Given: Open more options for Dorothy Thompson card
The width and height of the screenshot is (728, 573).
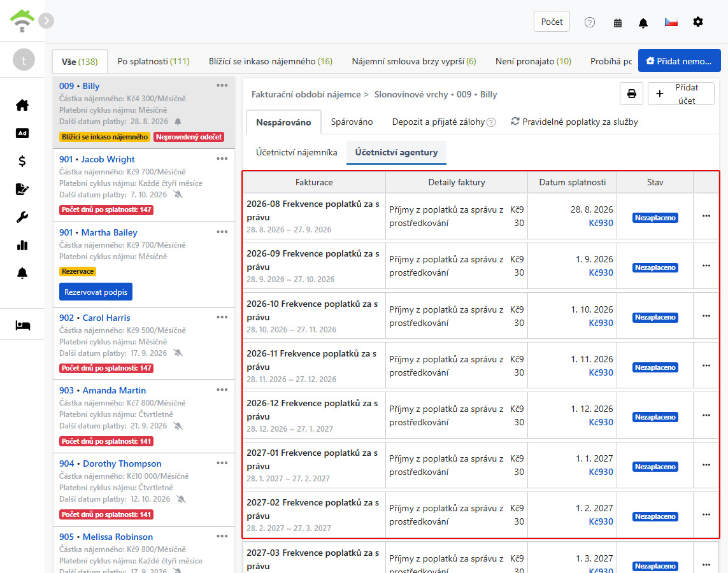Looking at the screenshot, I should (x=222, y=463).
